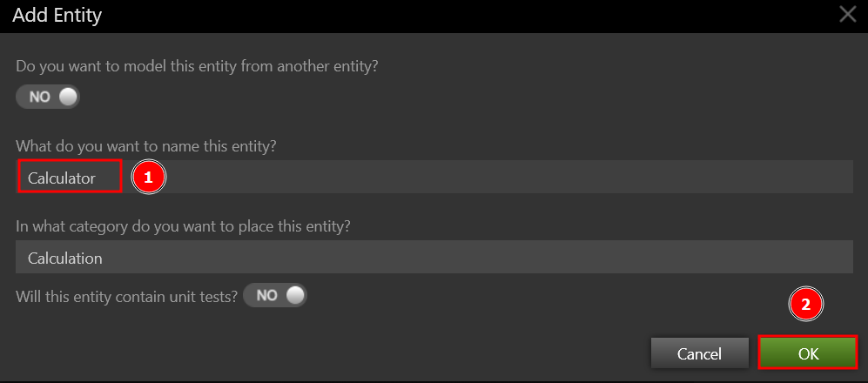The width and height of the screenshot is (868, 383).
Task: Click NO text on the model-entity switch
Action: pos(40,97)
